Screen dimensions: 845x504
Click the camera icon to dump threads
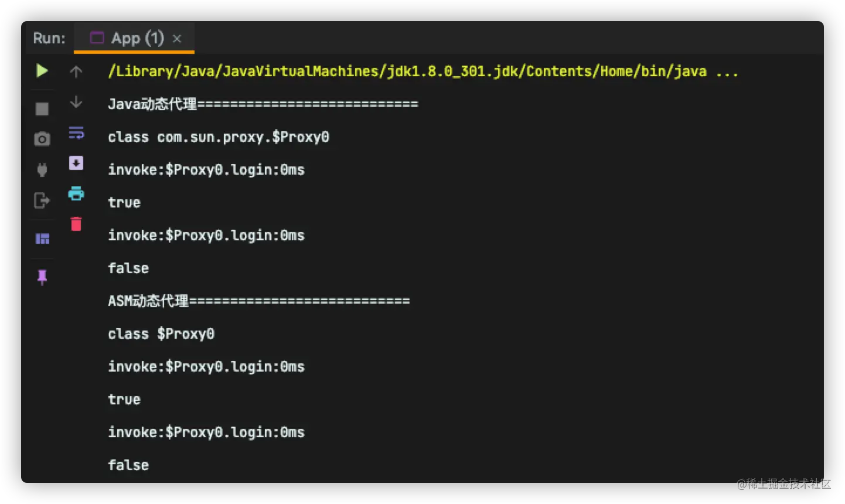pyautogui.click(x=42, y=139)
